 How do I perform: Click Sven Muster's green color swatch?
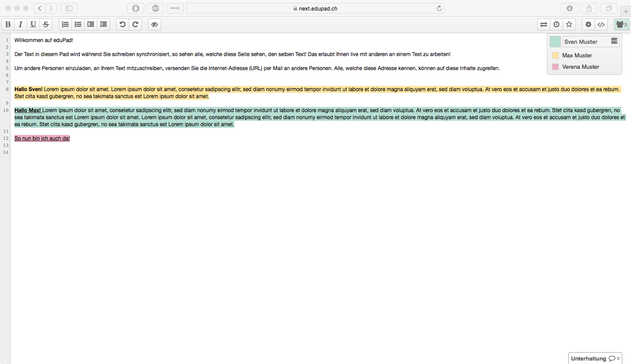555,42
